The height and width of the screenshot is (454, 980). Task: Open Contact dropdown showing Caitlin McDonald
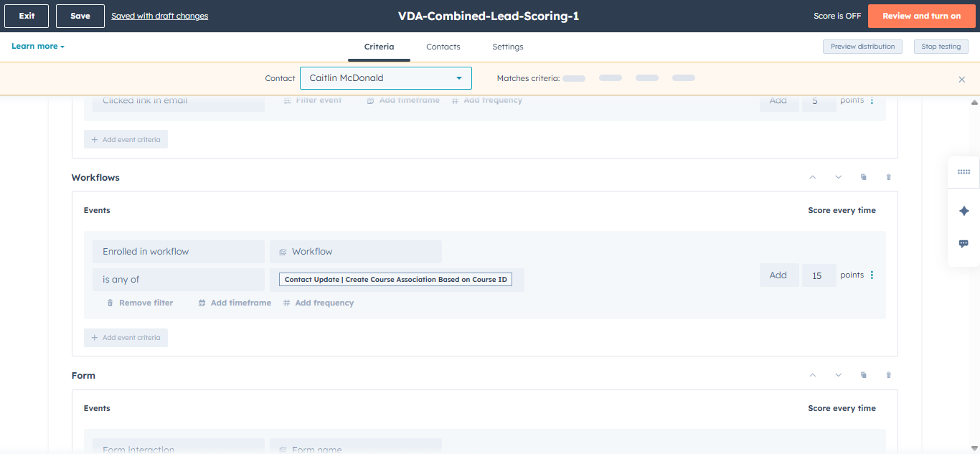click(386, 78)
